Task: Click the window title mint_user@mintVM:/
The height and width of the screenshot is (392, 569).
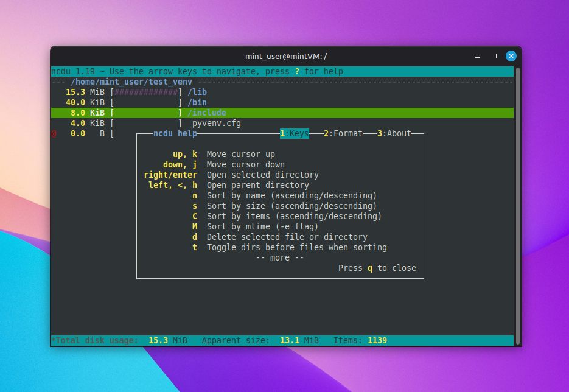Action: pyautogui.click(x=286, y=56)
